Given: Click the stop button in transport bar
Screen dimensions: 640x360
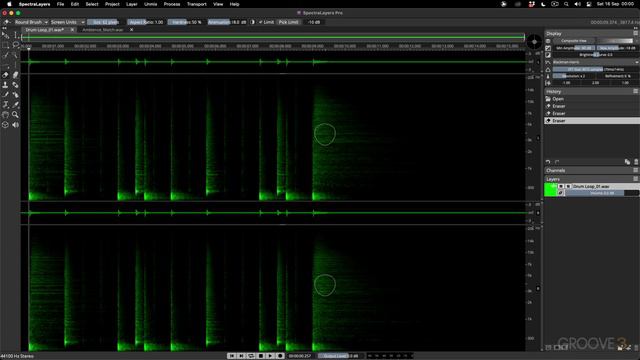Looking at the screenshot, I should pyautogui.click(x=260, y=356).
